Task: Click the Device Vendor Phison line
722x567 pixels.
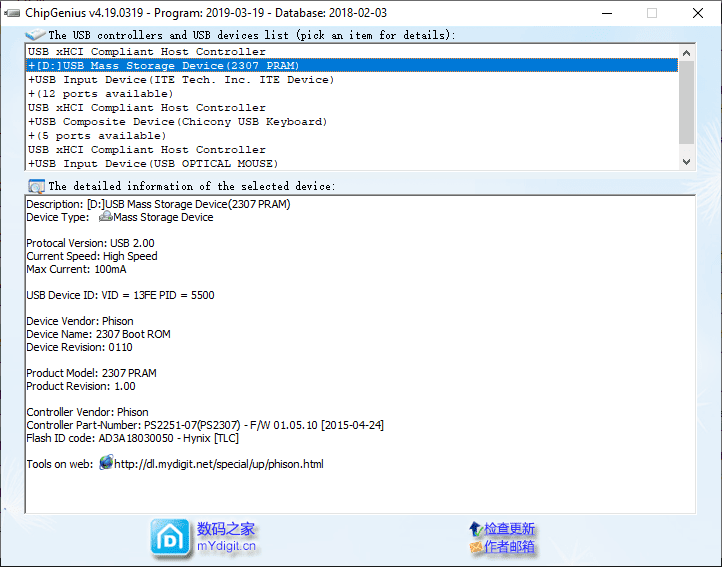Action: pyautogui.click(x=80, y=321)
